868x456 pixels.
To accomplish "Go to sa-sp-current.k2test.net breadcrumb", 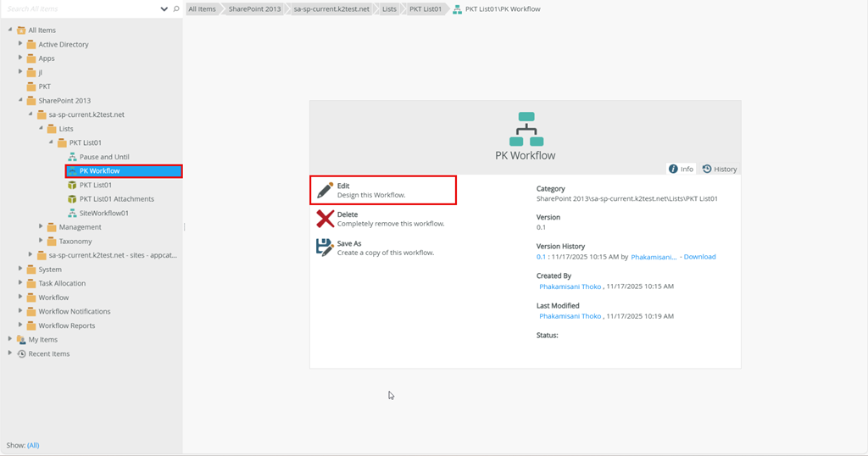I will coord(331,8).
